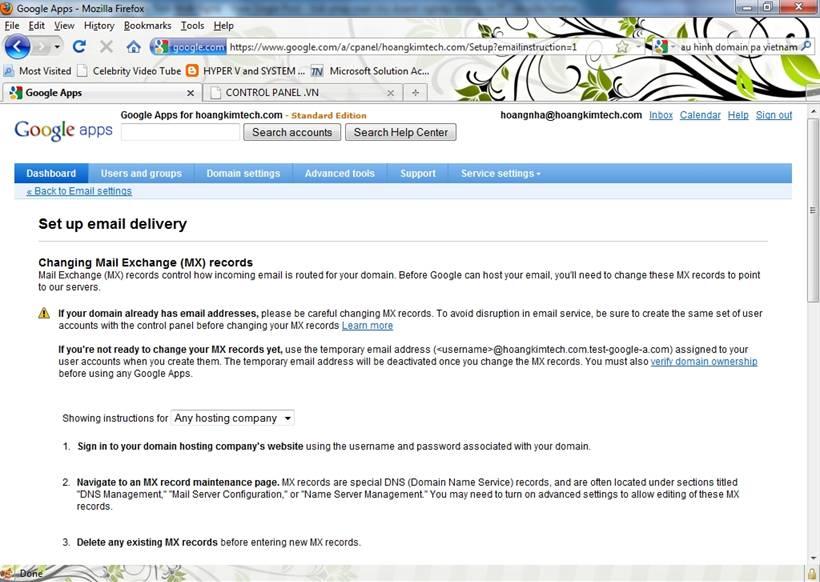This screenshot has width=820, height=582.
Task: Open the Tools menu
Action: 192,26
